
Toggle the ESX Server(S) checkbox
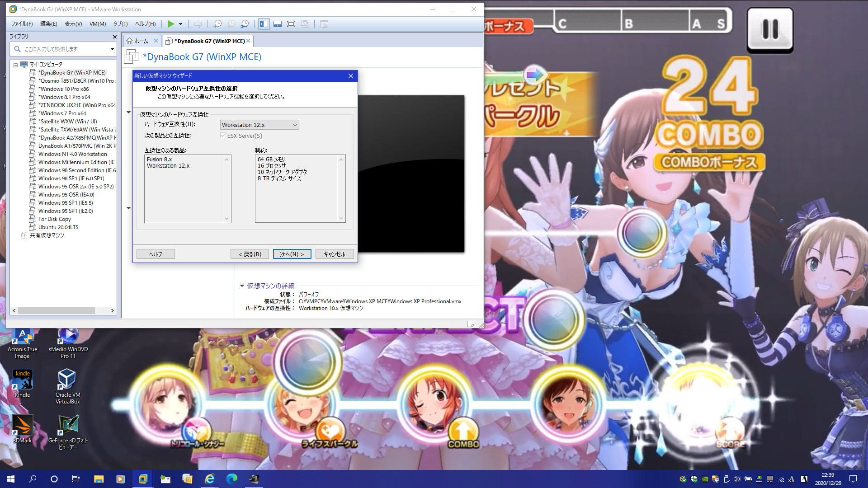click(x=223, y=136)
